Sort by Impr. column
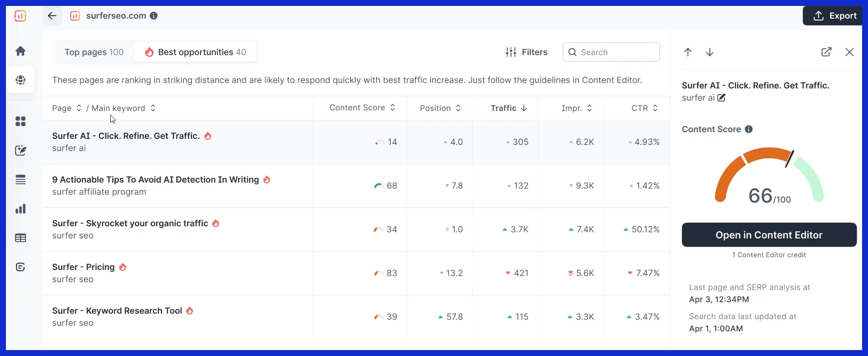 (577, 108)
